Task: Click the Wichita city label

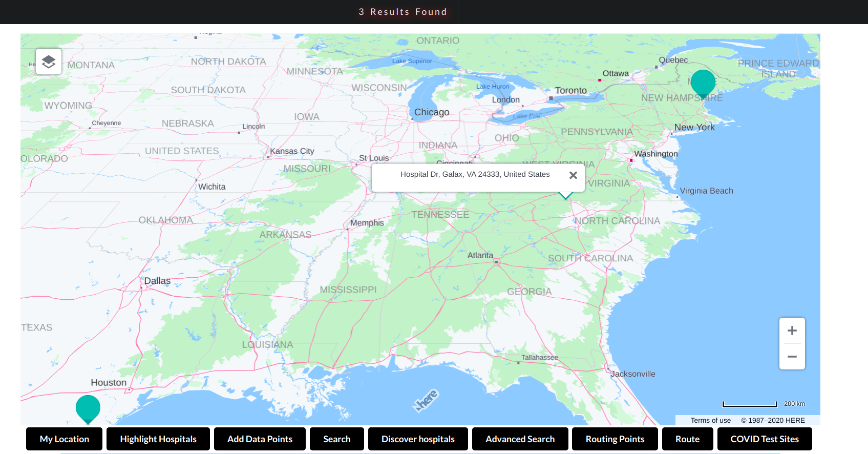Action: click(x=212, y=187)
